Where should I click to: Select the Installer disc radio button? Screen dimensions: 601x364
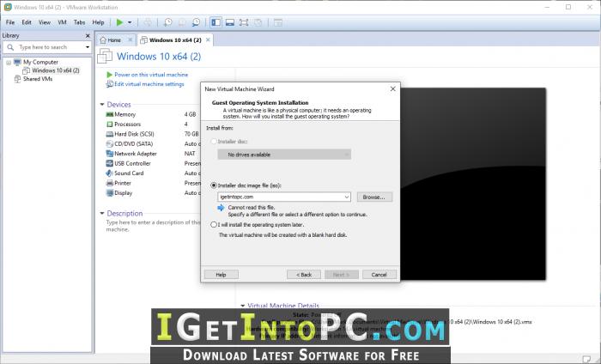(214, 142)
